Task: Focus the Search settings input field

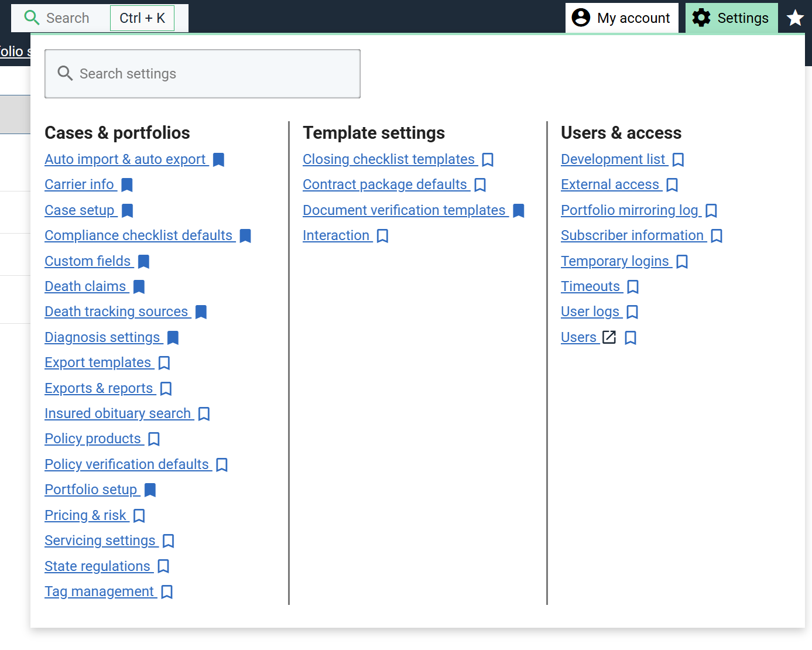Action: [203, 74]
